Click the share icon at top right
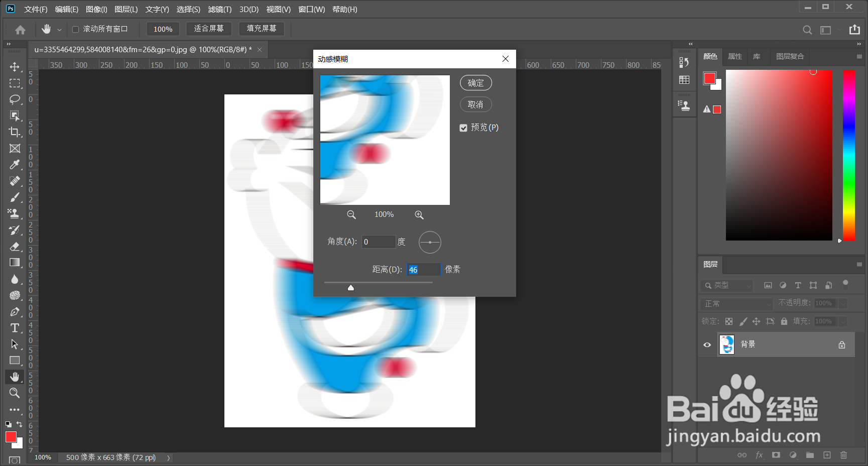 coord(854,30)
